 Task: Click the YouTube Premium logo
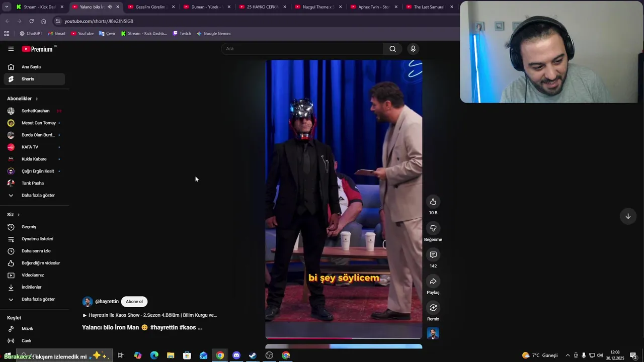pyautogui.click(x=37, y=49)
